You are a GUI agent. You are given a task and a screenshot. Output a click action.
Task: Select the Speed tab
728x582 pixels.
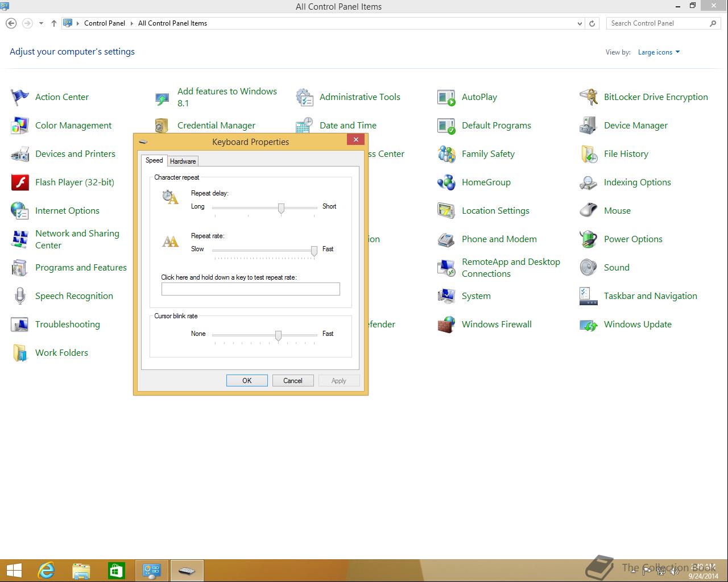(154, 160)
